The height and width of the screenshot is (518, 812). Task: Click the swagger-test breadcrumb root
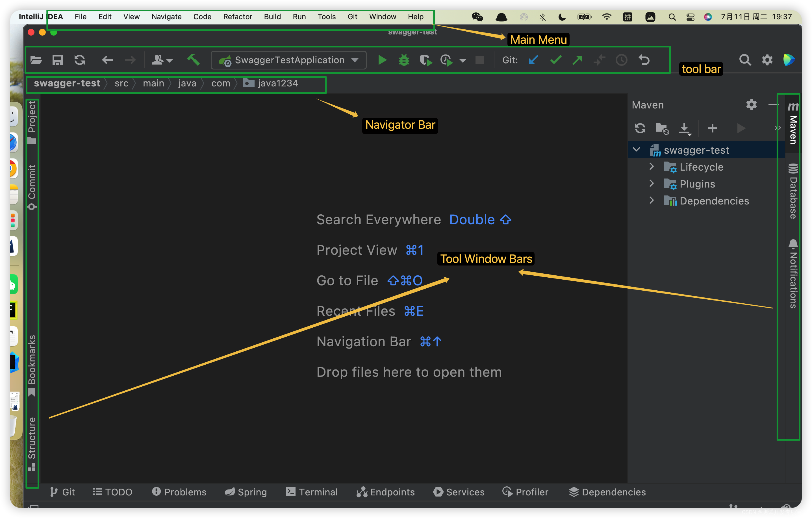[x=67, y=83]
